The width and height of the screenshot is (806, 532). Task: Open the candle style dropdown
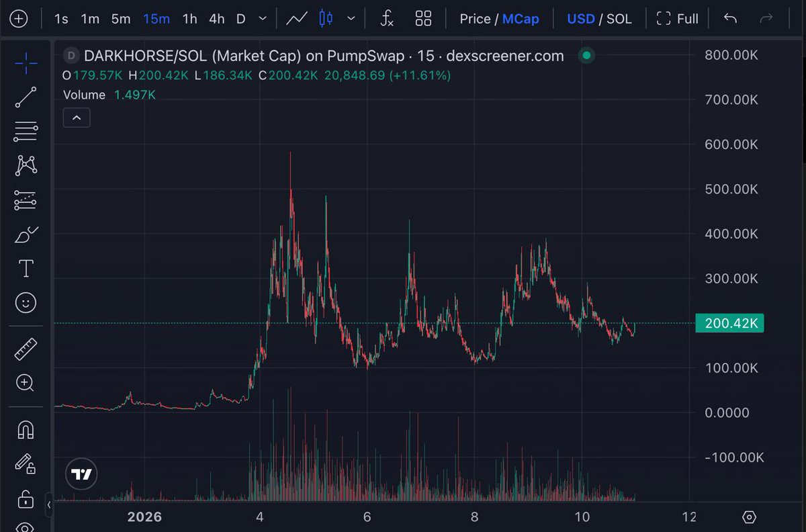pos(351,18)
